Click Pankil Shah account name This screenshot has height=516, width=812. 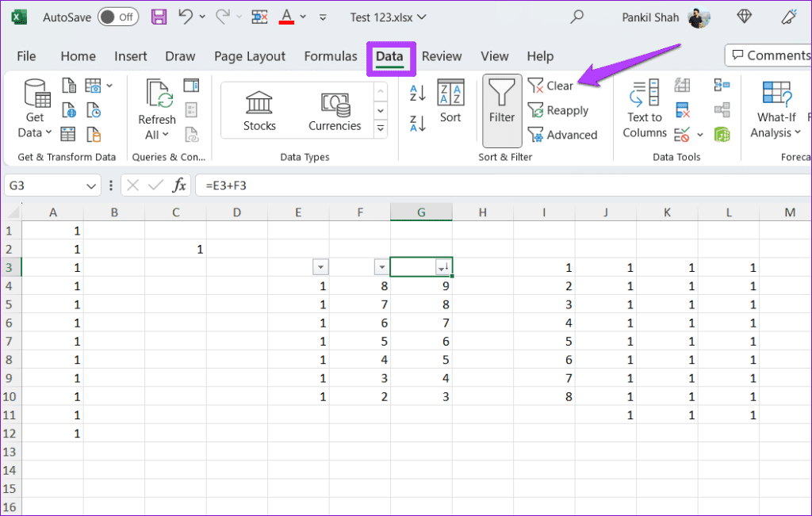tap(650, 17)
